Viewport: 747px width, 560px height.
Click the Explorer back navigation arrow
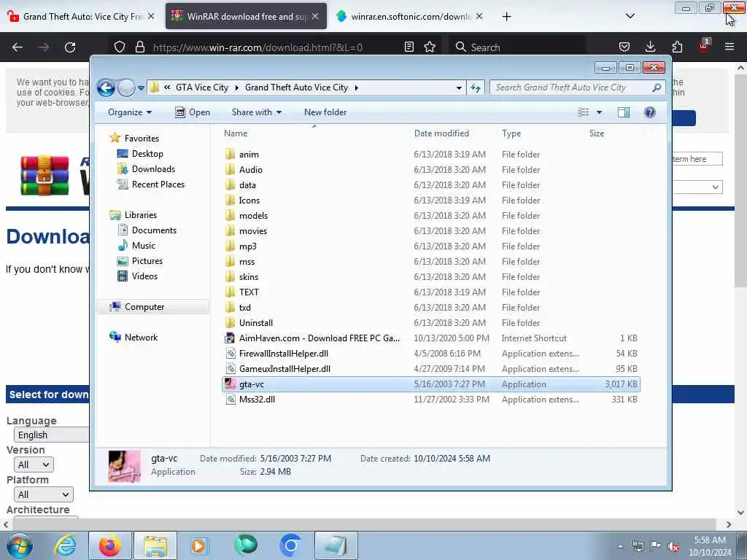(x=106, y=87)
